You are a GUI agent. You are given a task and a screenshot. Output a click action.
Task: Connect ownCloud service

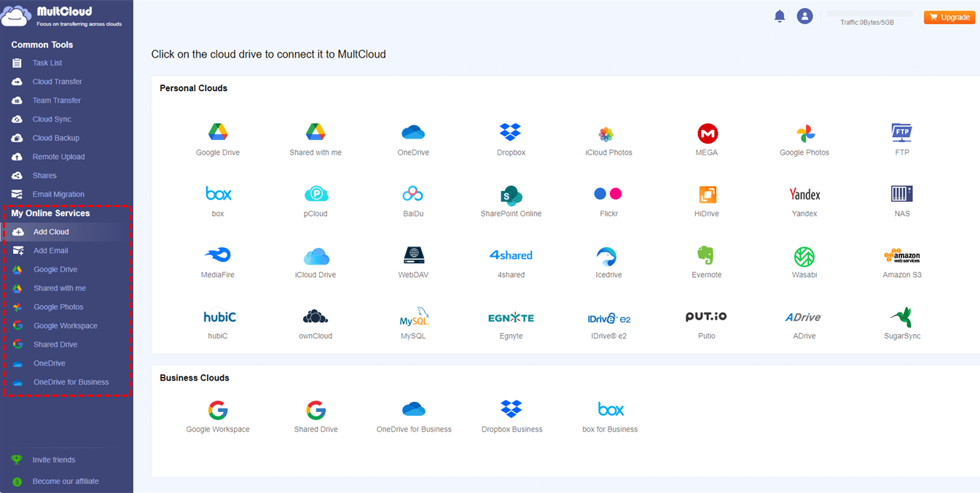tap(315, 324)
